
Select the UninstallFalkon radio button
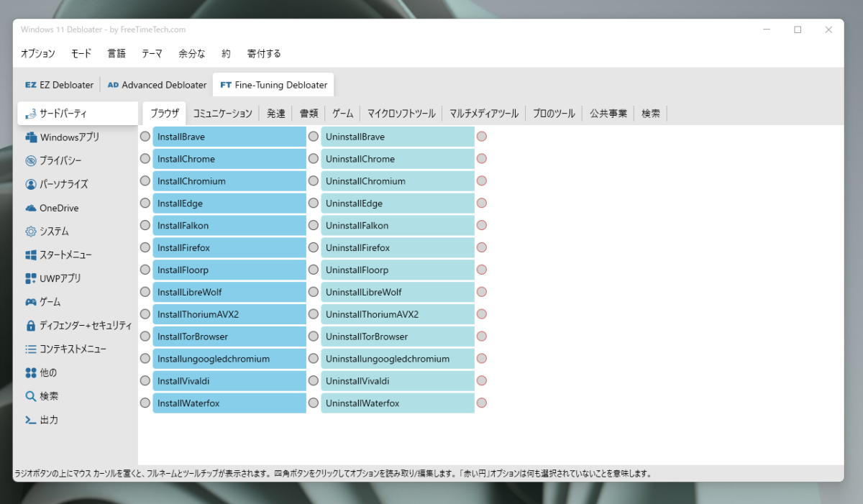[x=313, y=226]
